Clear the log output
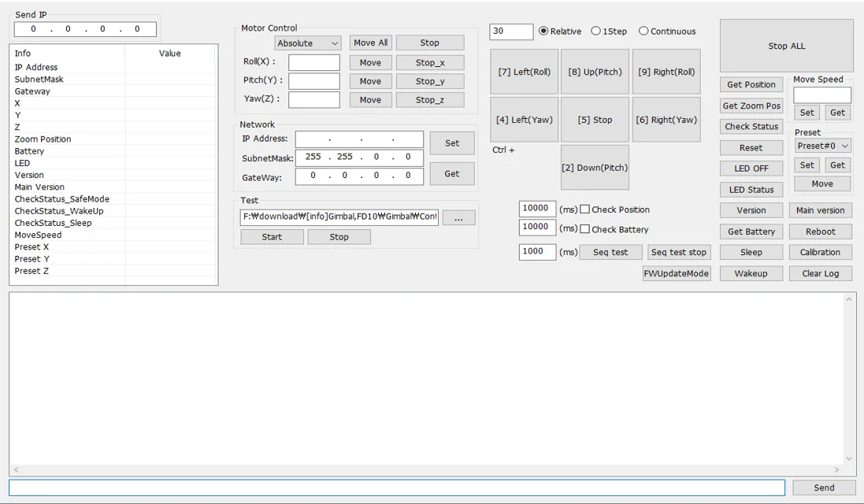 point(820,273)
